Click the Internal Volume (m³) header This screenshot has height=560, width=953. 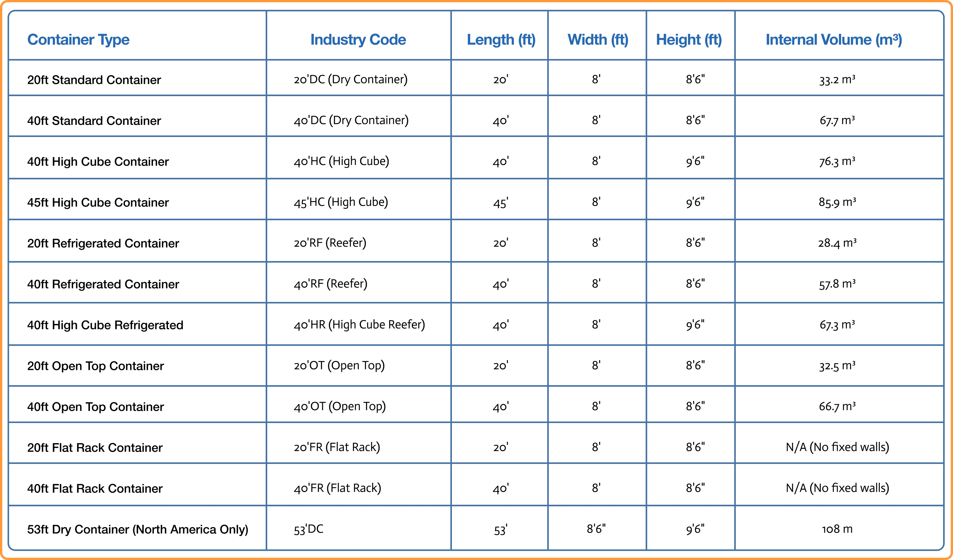click(833, 40)
